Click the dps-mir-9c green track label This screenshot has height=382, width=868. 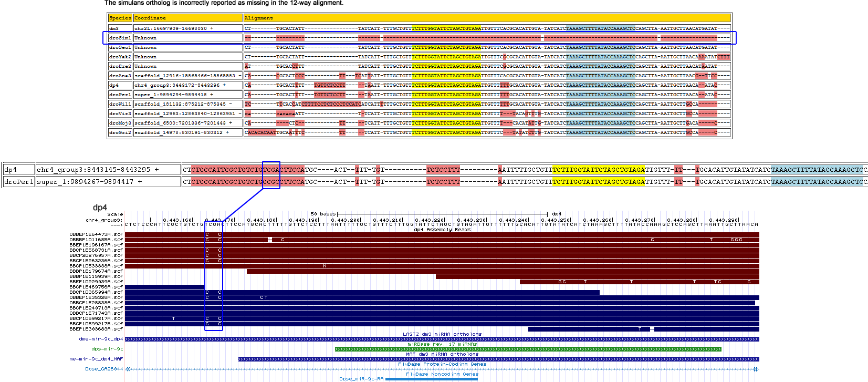(107, 349)
